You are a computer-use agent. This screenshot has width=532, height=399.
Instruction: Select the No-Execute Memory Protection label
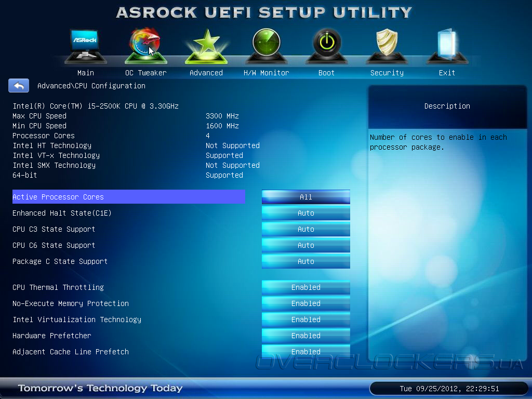[x=71, y=303]
